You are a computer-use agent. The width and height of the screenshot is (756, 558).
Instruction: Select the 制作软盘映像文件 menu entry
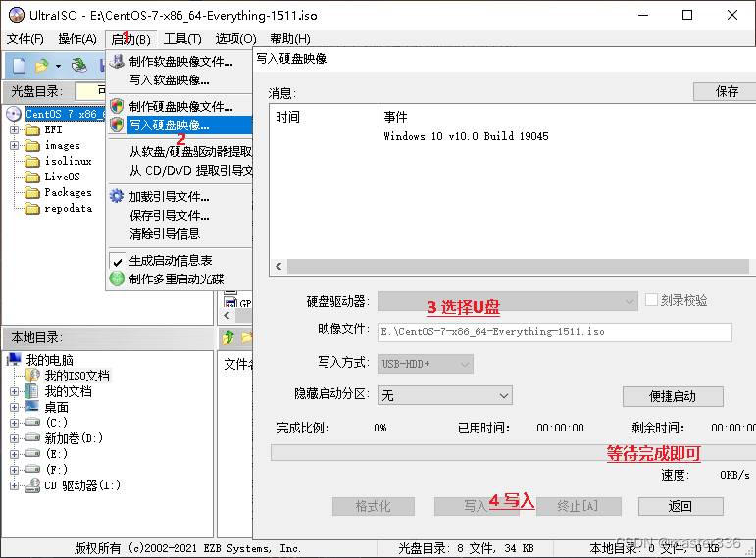click(180, 61)
